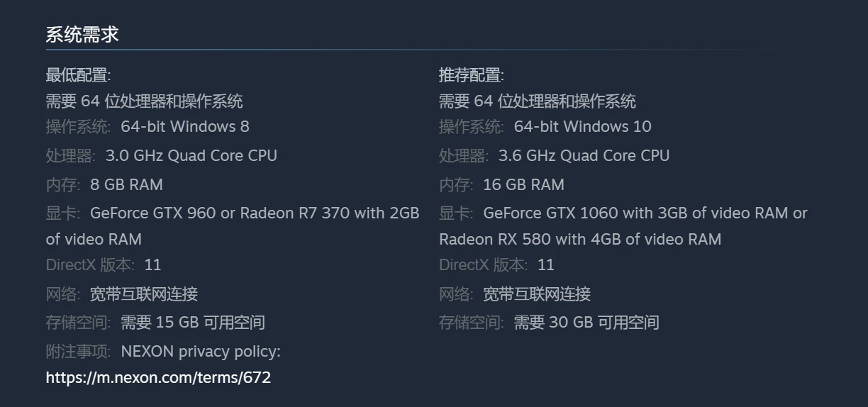The height and width of the screenshot is (407, 868).
Task: Click the 需要 30 GB 可用空间 text
Action: pos(586,323)
